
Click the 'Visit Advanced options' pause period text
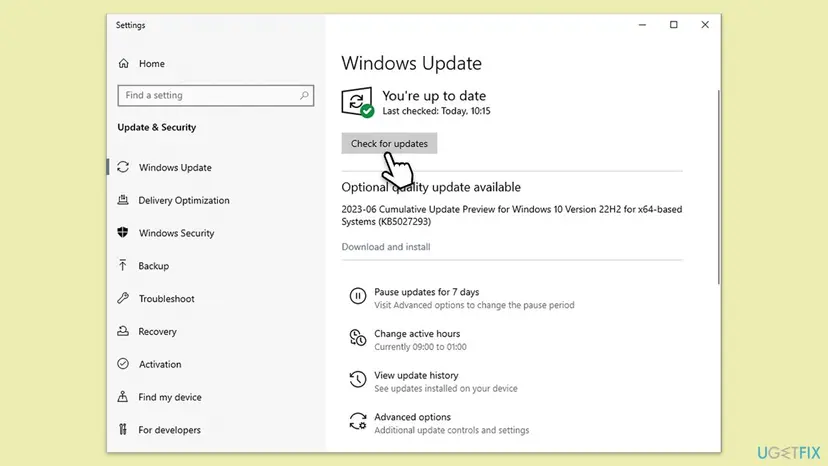click(474, 305)
